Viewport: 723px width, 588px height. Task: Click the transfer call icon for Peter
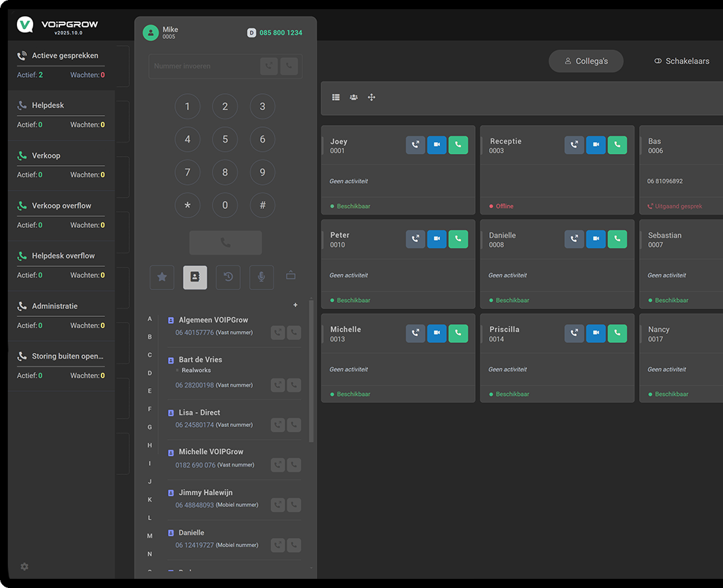click(x=415, y=239)
